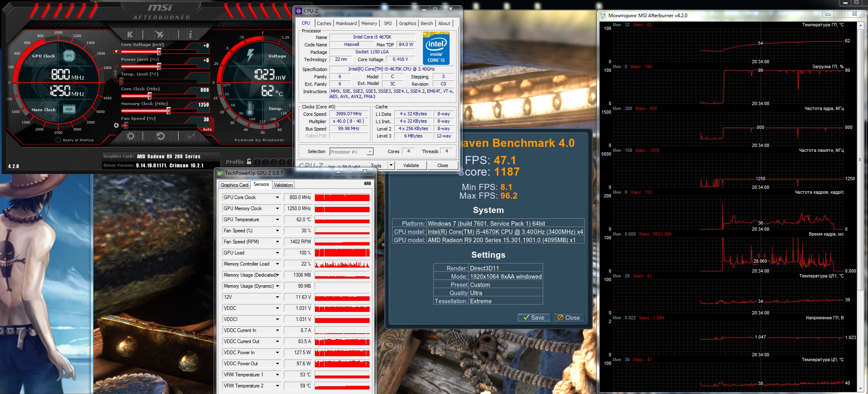Click the MEM chip icon in the clock gauge
This screenshot has width=868, height=394.
[x=69, y=109]
